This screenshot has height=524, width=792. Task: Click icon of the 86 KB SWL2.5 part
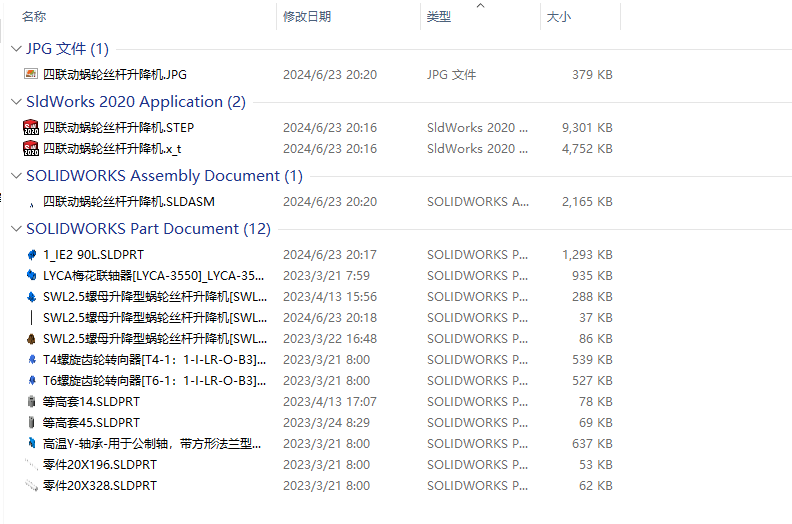[31, 339]
